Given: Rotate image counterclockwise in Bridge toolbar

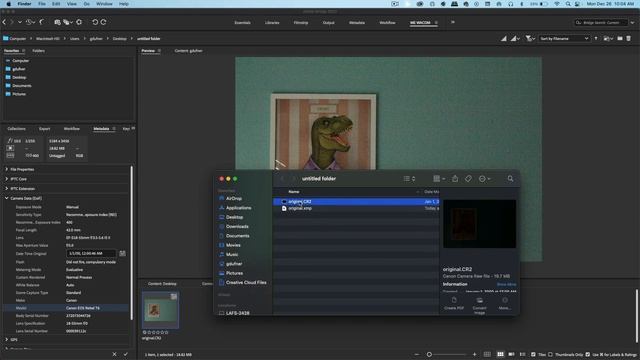Looking at the screenshot, I should (95, 22).
